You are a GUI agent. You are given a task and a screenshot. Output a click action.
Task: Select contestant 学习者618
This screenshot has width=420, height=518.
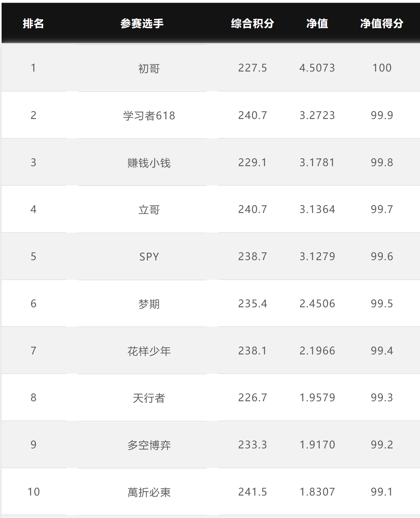pyautogui.click(x=149, y=115)
